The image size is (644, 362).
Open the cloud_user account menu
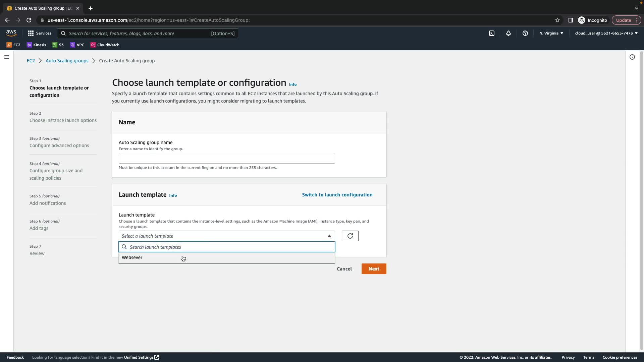pos(606,33)
